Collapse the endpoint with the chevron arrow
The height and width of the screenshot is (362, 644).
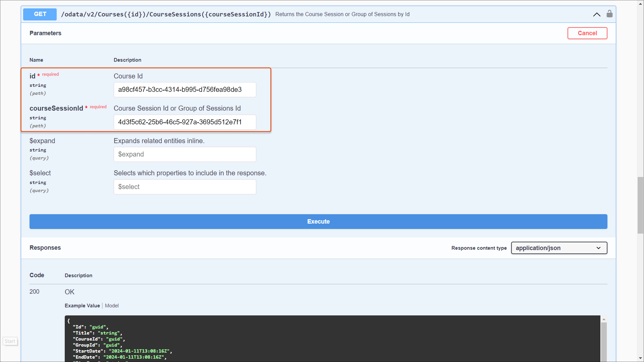click(597, 14)
